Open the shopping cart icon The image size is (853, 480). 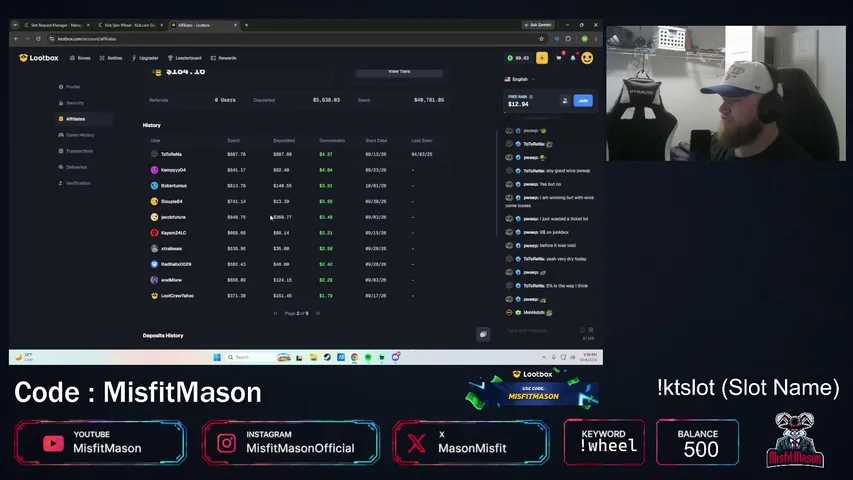[559, 58]
